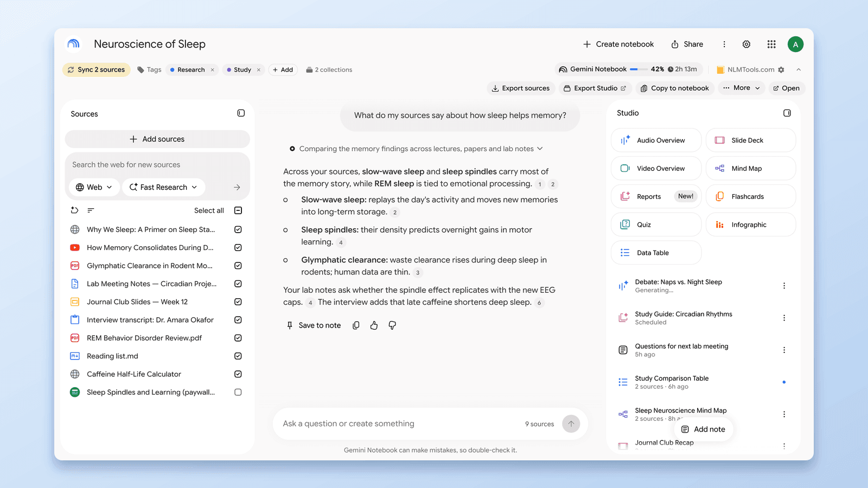Viewport: 868px width, 488px height.
Task: Uncheck Why We Sleep source
Action: coord(238,230)
